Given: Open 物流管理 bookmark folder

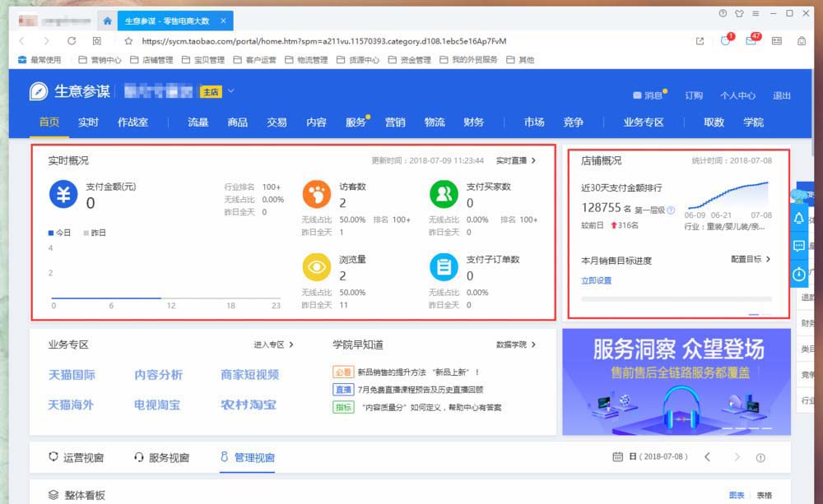Looking at the screenshot, I should coord(306,60).
